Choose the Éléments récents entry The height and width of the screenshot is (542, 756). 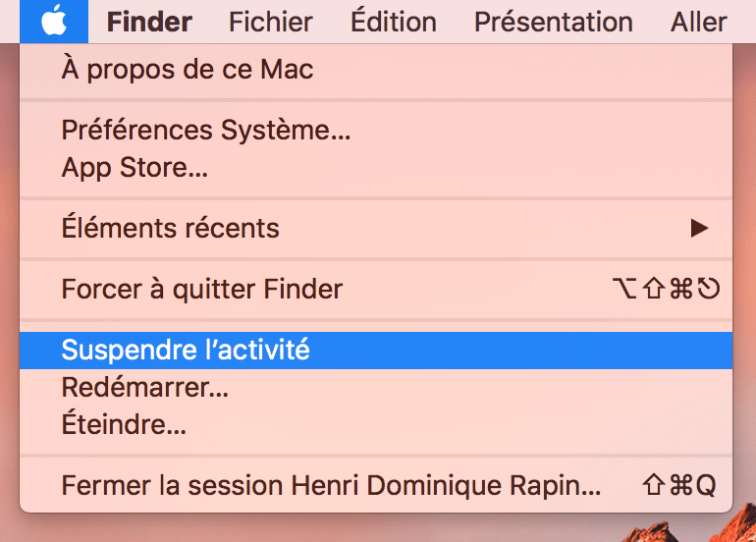170,229
